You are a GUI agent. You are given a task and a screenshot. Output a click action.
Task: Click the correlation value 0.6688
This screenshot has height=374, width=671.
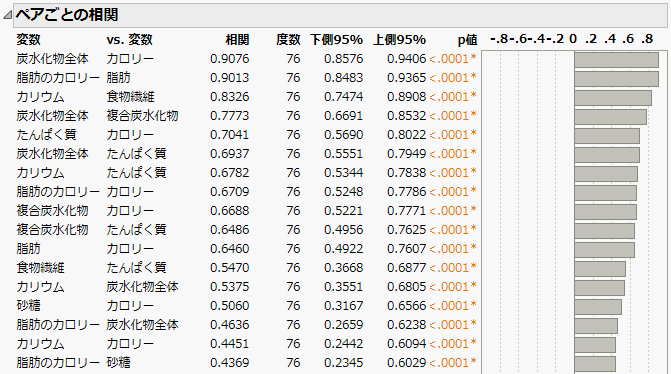point(229,211)
